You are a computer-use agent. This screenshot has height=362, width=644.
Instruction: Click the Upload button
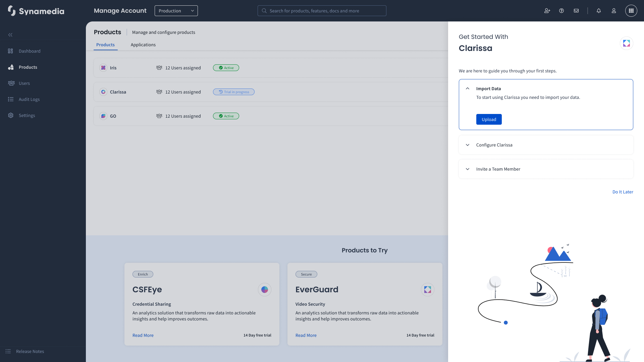[489, 119]
